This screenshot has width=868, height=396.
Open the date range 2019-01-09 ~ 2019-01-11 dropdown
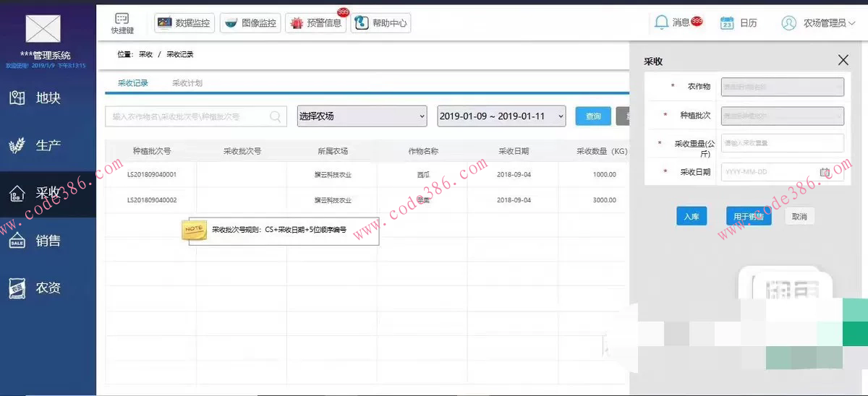click(x=502, y=116)
